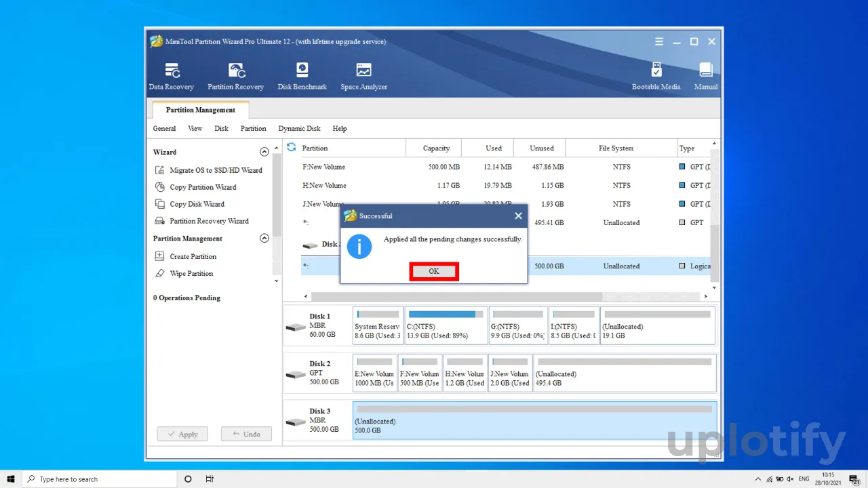Open Windows Start menu
This screenshot has width=868, height=488.
[11, 479]
